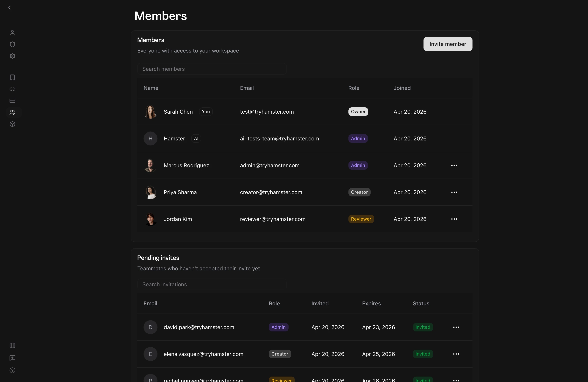The width and height of the screenshot is (588, 382).
Task: Click the Search invitations field
Action: tap(212, 284)
